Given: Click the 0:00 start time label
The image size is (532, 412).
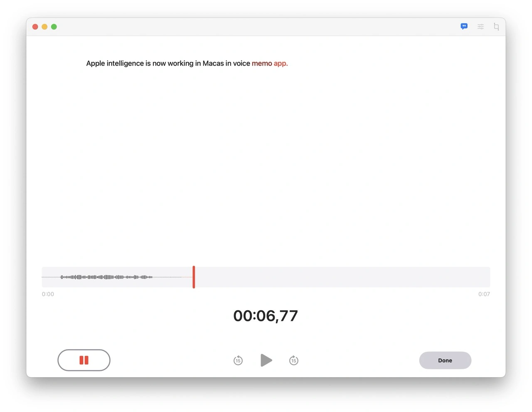Looking at the screenshot, I should point(48,294).
